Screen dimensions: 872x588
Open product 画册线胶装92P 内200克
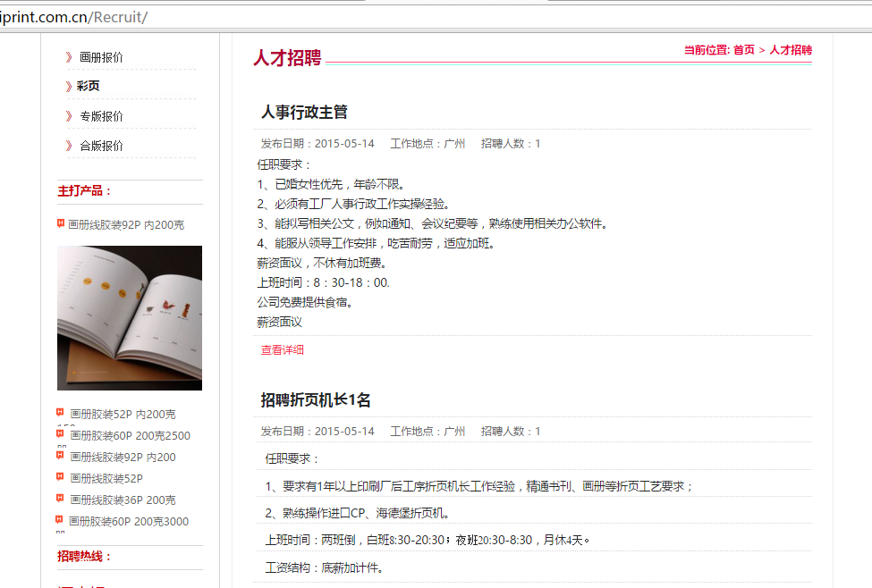(x=126, y=225)
